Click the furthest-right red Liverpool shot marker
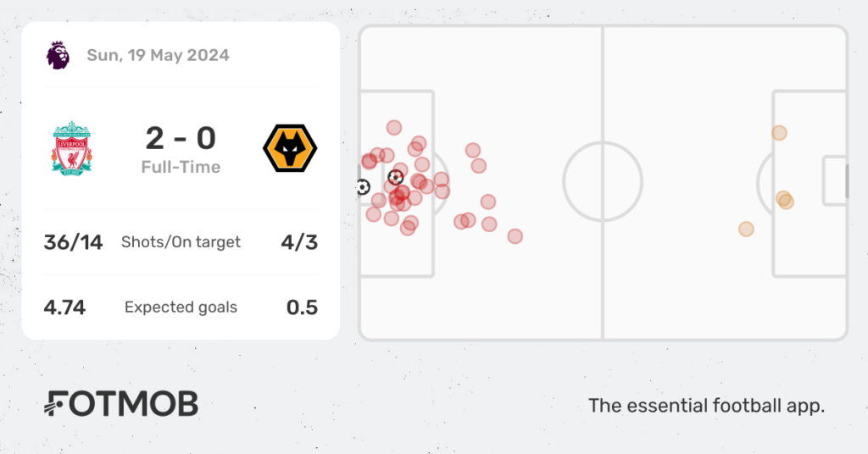The width and height of the screenshot is (868, 454). click(x=515, y=236)
